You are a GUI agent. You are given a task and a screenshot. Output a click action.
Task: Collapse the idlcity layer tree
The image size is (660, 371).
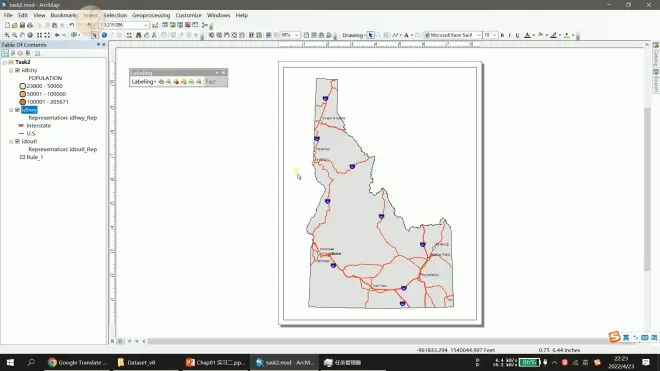point(11,70)
